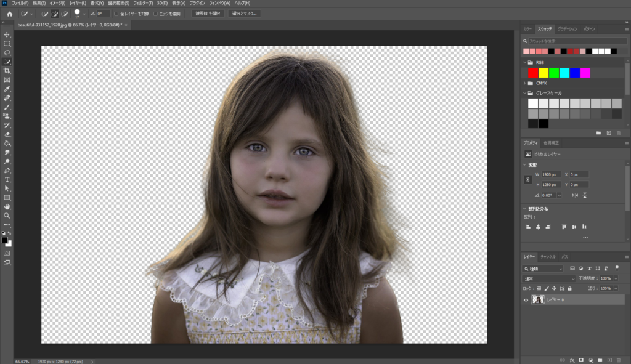Select the Zoom tool in the toolbar
631x364 pixels.
coord(7,215)
